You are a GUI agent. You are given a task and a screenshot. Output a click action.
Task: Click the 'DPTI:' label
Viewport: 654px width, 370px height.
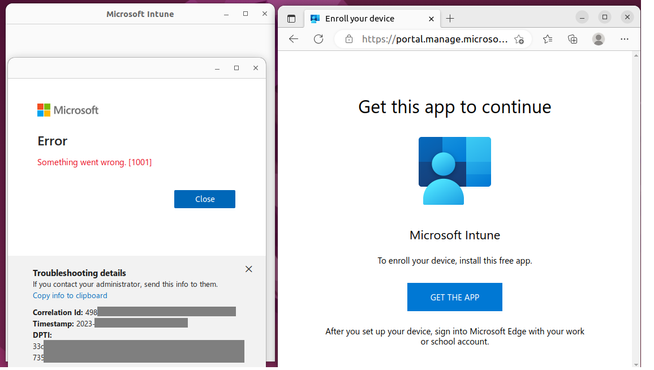point(42,335)
